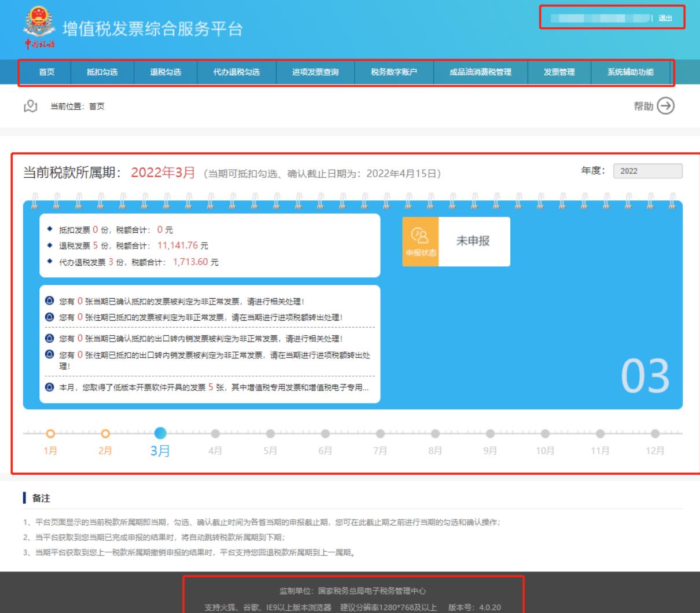Click the Help arrow circle icon

tap(666, 106)
